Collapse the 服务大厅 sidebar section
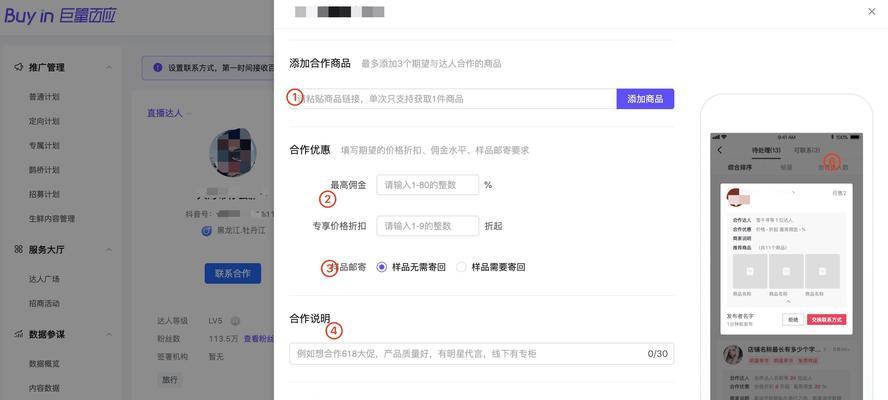 [x=109, y=250]
